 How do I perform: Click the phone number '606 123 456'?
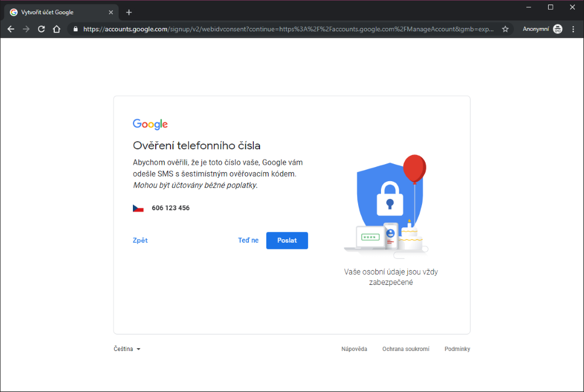click(171, 208)
